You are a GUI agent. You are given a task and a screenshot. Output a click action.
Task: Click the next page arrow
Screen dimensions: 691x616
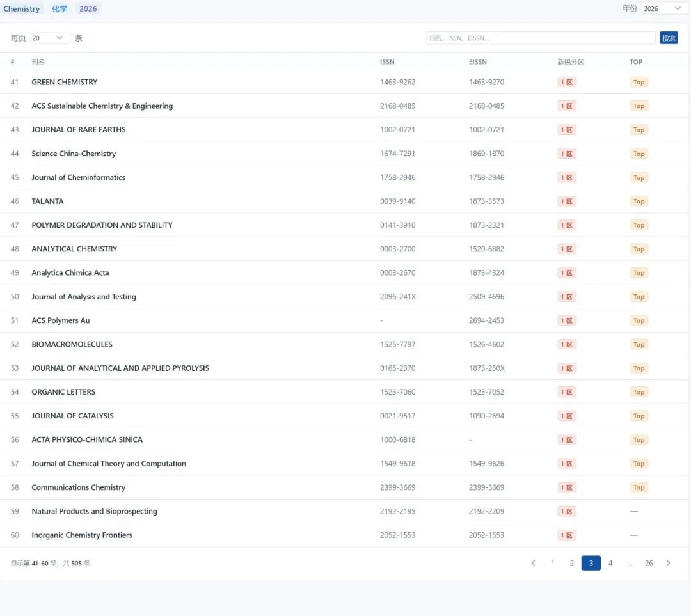[x=668, y=563]
